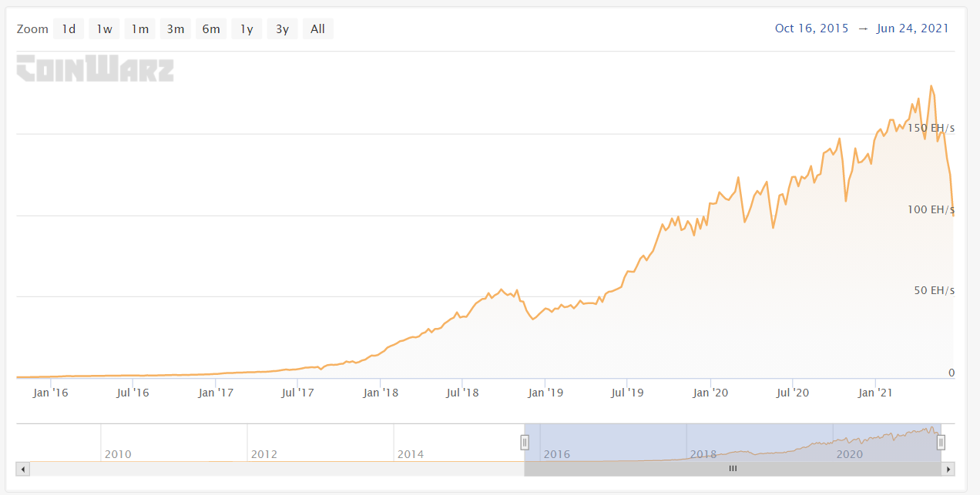Click 2012 in the navigator timeline

[x=264, y=454]
